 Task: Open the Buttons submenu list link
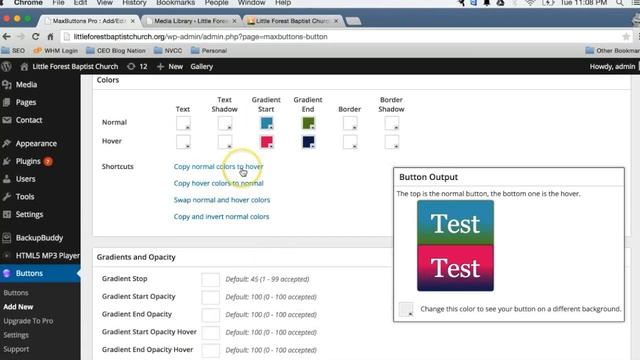click(16, 293)
